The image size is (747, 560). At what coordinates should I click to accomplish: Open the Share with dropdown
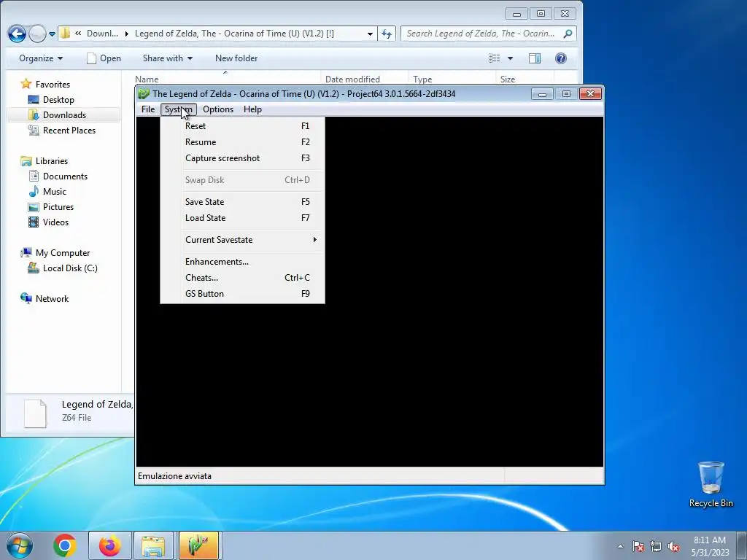[168, 58]
